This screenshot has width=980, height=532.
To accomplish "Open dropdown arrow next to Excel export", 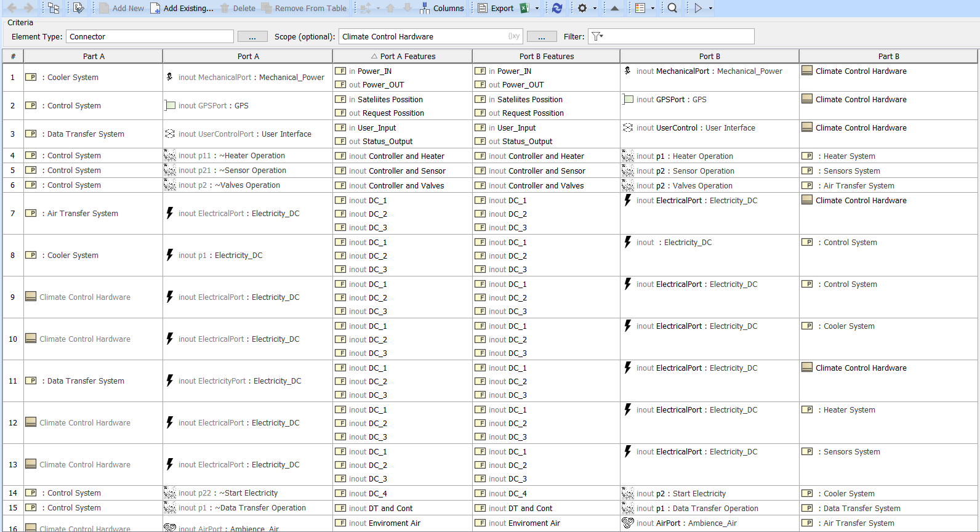I will click(537, 8).
